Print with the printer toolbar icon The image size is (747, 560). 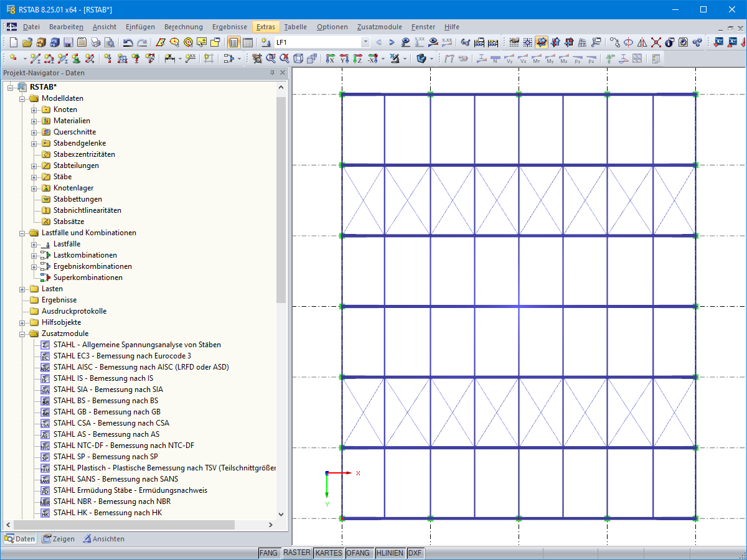coord(95,42)
